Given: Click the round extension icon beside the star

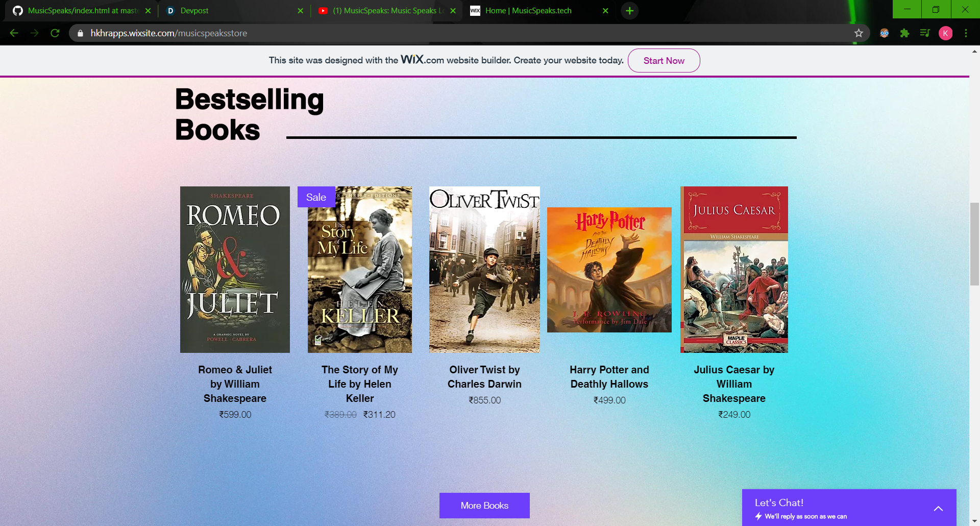Looking at the screenshot, I should pyautogui.click(x=884, y=33).
